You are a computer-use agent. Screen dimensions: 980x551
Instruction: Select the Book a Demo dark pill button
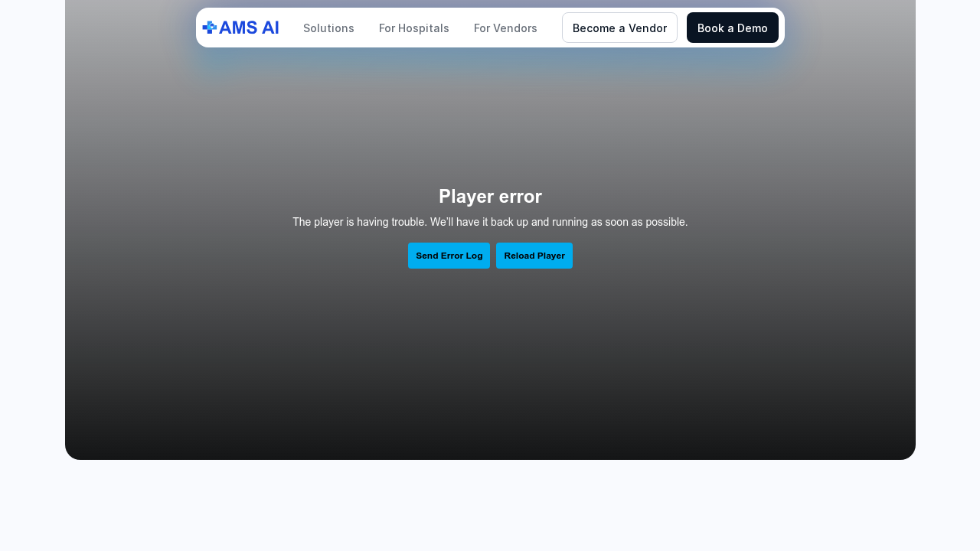click(x=732, y=27)
